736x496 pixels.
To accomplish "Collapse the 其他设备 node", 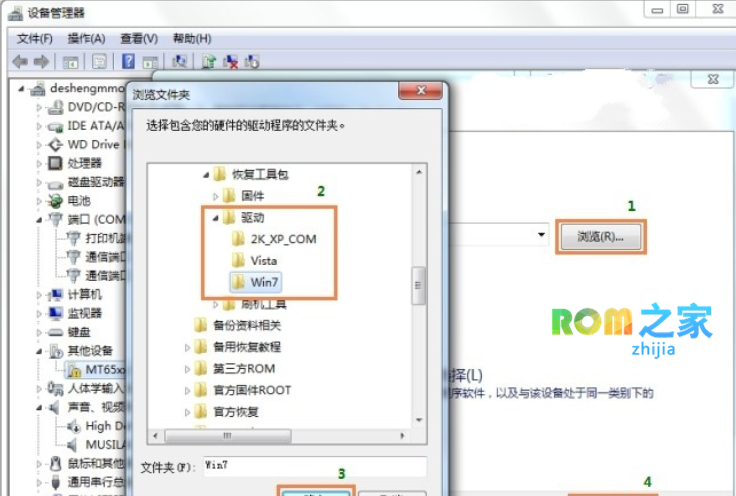I will point(39,351).
